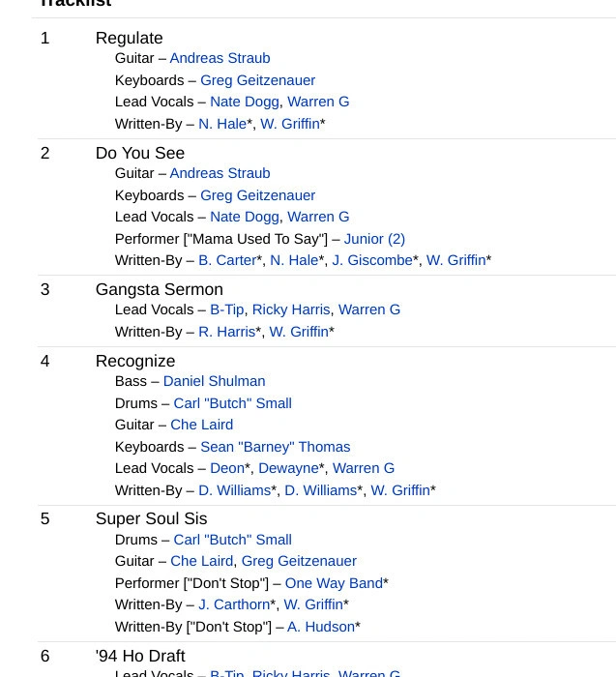616x677 pixels.
Task: Click Carl "Butch" Small drums link on Recognize
Action: coord(233,403)
